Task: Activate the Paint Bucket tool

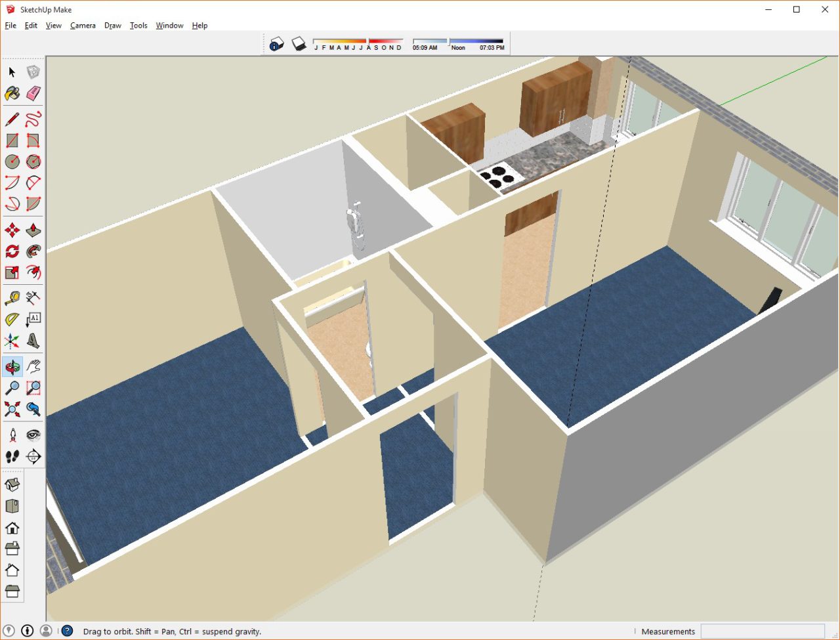Action: [x=11, y=94]
